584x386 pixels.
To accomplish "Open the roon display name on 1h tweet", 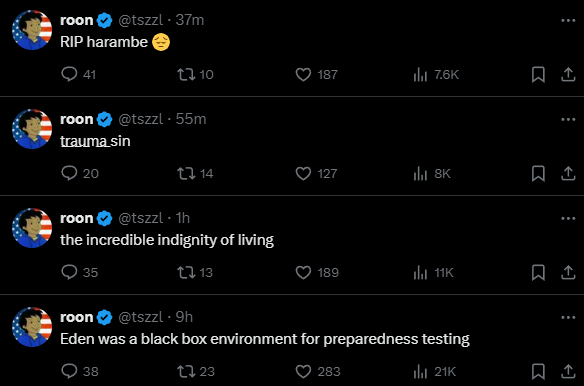I will [76, 218].
